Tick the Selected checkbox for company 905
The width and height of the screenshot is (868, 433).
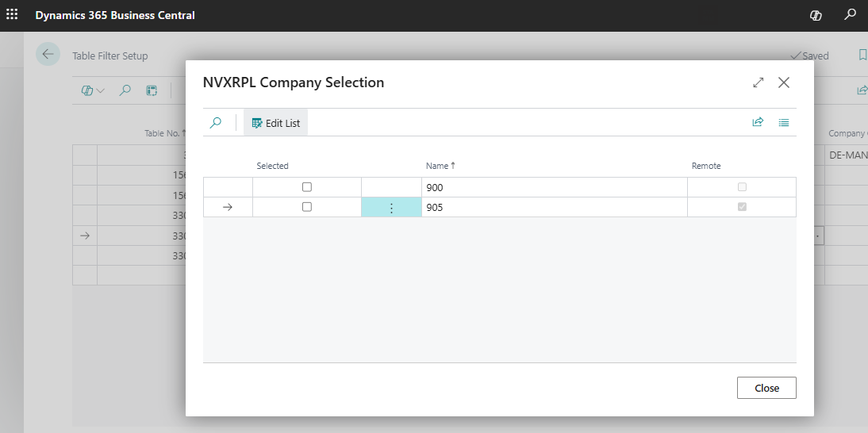pyautogui.click(x=307, y=207)
